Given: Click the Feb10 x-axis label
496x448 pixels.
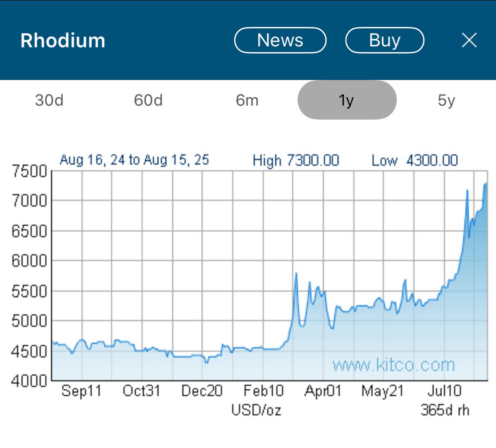Looking at the screenshot, I should (263, 391).
